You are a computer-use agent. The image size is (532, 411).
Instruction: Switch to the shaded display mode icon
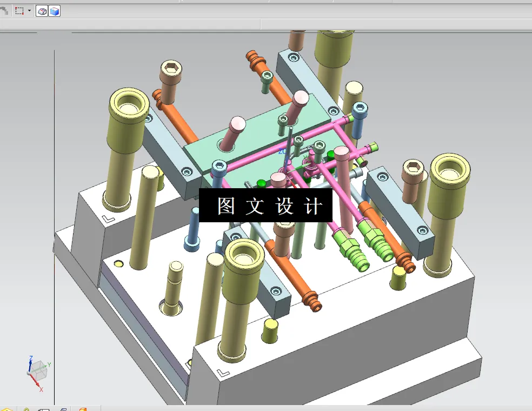pyautogui.click(x=41, y=11)
